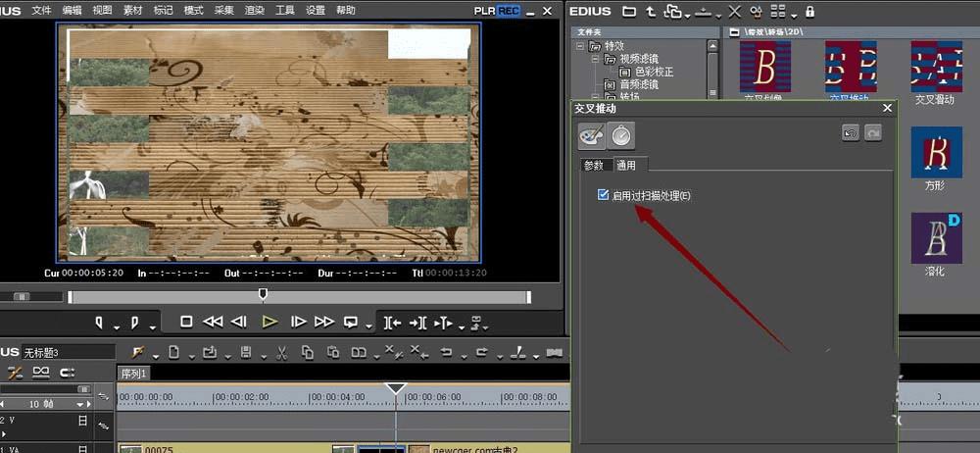Click the playback position slider handle
This screenshot has width=980, height=453.
(262, 294)
